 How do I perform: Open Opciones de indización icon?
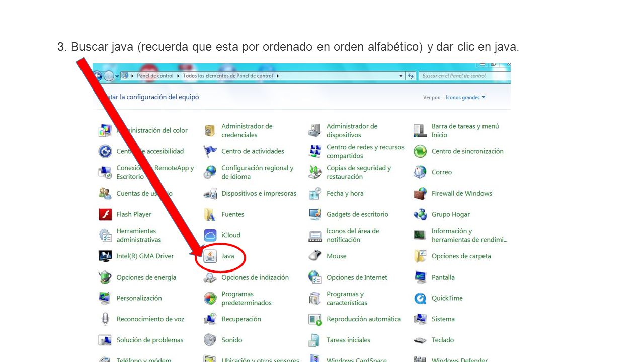coord(210,277)
